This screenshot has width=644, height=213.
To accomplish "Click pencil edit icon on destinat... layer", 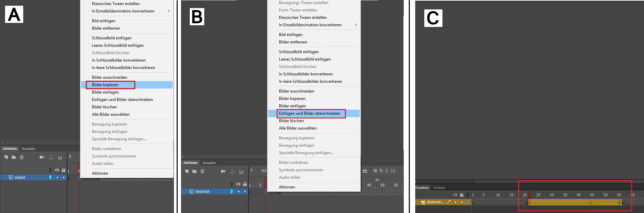I will pyautogui.click(x=449, y=202).
